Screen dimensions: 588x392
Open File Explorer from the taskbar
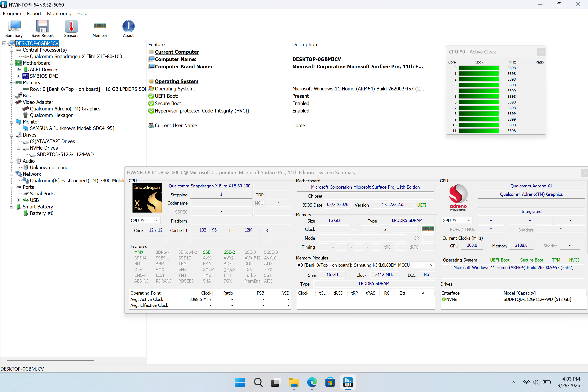coord(294,382)
